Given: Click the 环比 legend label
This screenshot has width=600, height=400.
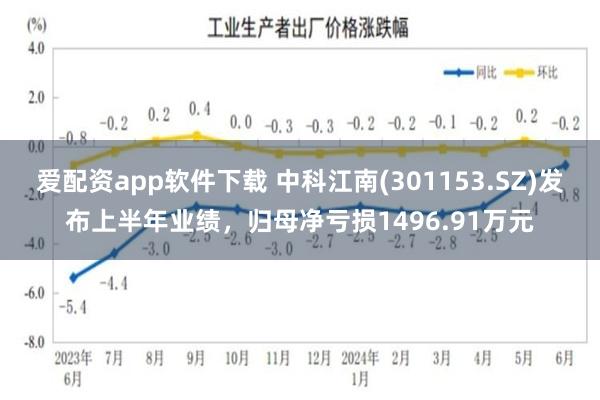Looking at the screenshot, I should tap(547, 72).
